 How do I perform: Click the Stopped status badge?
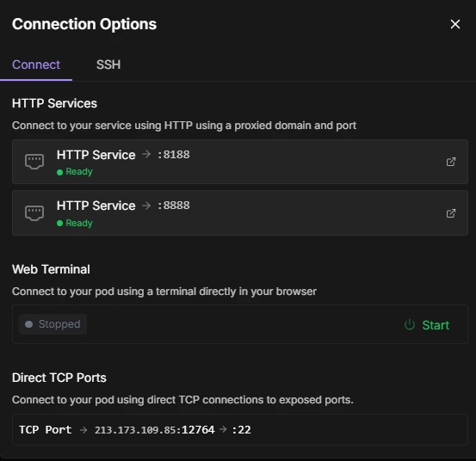click(x=53, y=324)
